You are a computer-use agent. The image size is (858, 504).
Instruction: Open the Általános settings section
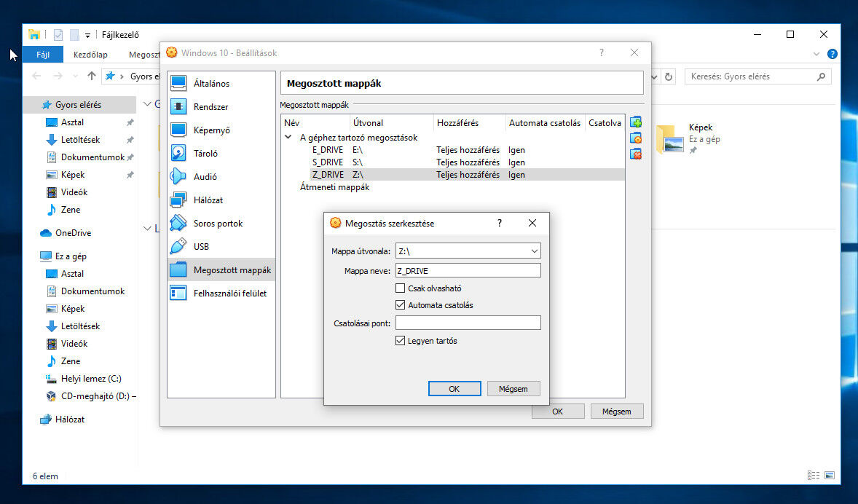point(221,83)
